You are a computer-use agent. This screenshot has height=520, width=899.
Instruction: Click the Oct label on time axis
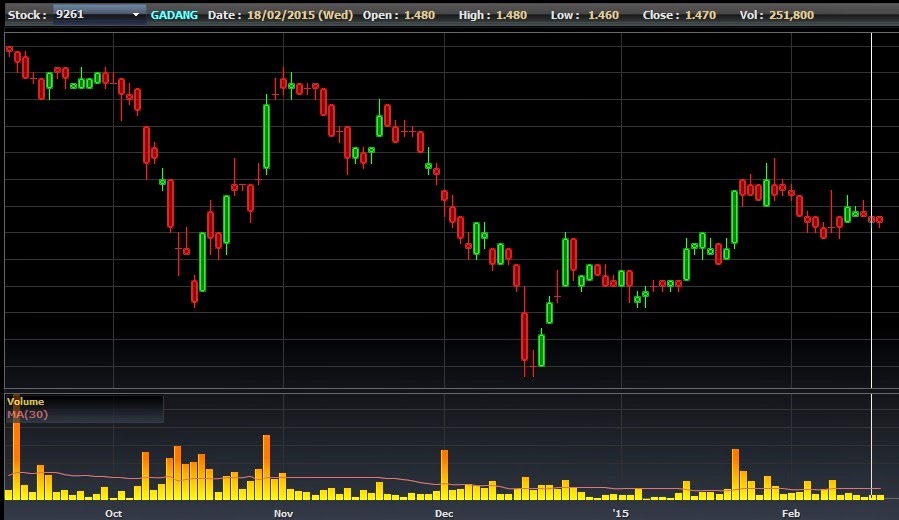[114, 513]
